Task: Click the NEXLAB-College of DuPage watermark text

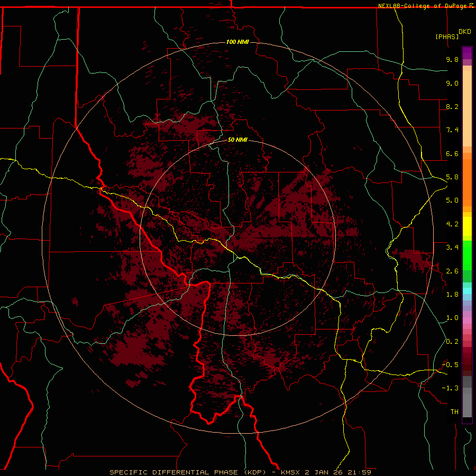Action: (426, 6)
